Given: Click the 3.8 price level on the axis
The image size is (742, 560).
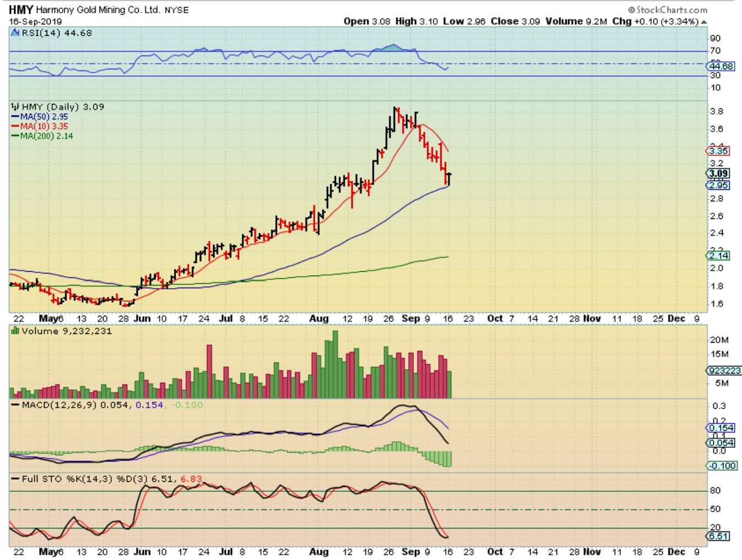Looking at the screenshot, I should click(x=717, y=111).
